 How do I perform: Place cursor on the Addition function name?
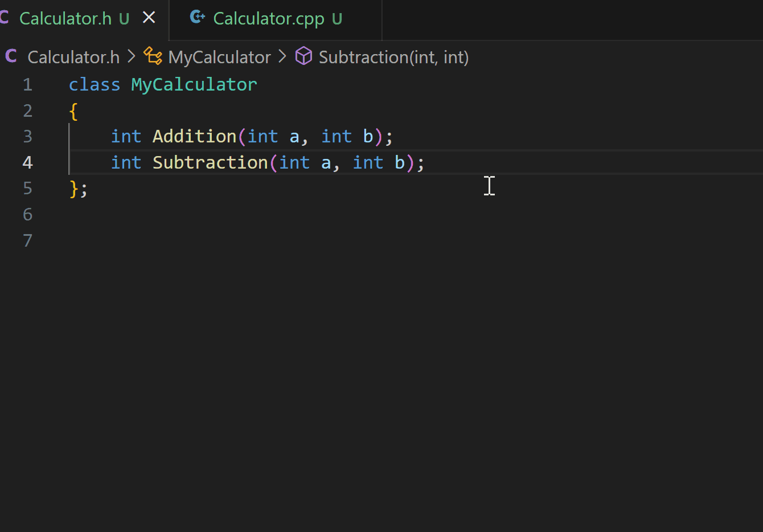click(194, 137)
